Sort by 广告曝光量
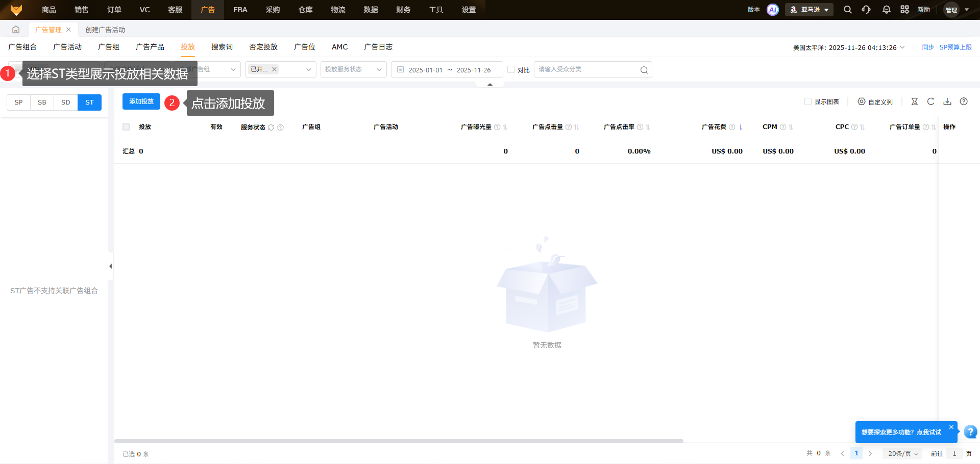The height and width of the screenshot is (464, 980). point(505,127)
